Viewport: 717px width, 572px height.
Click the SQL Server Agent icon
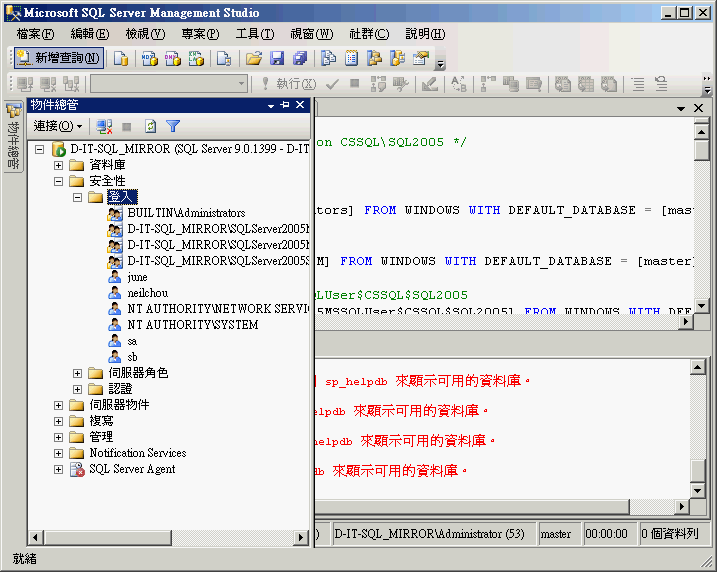(77, 469)
